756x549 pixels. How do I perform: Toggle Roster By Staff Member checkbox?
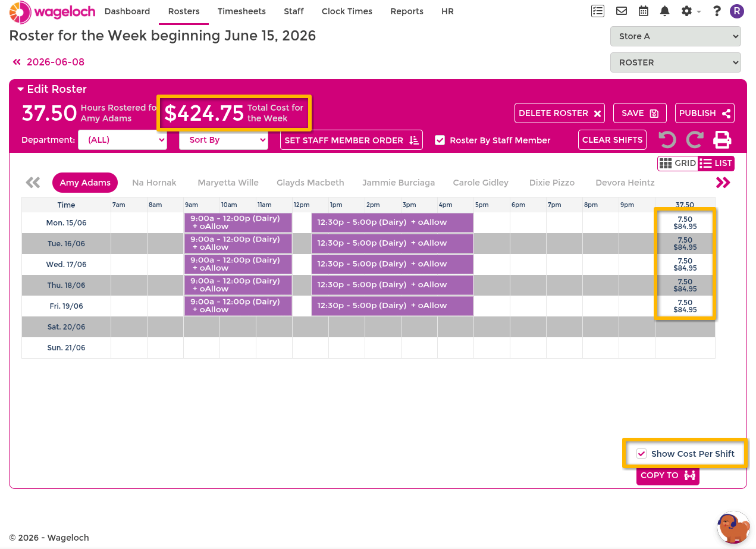tap(440, 140)
